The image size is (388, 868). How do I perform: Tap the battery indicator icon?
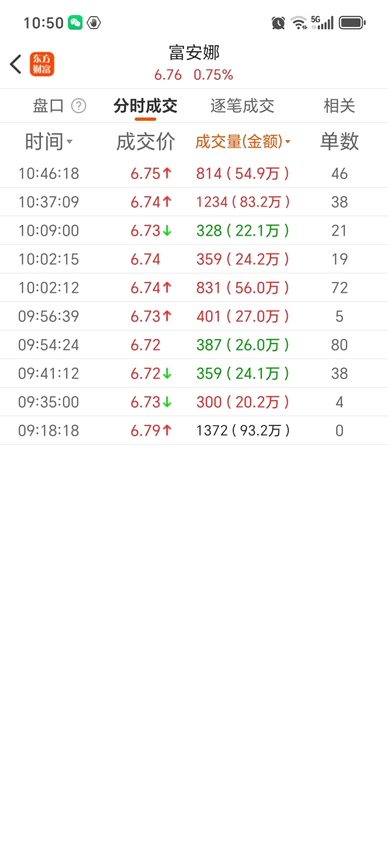[352, 23]
